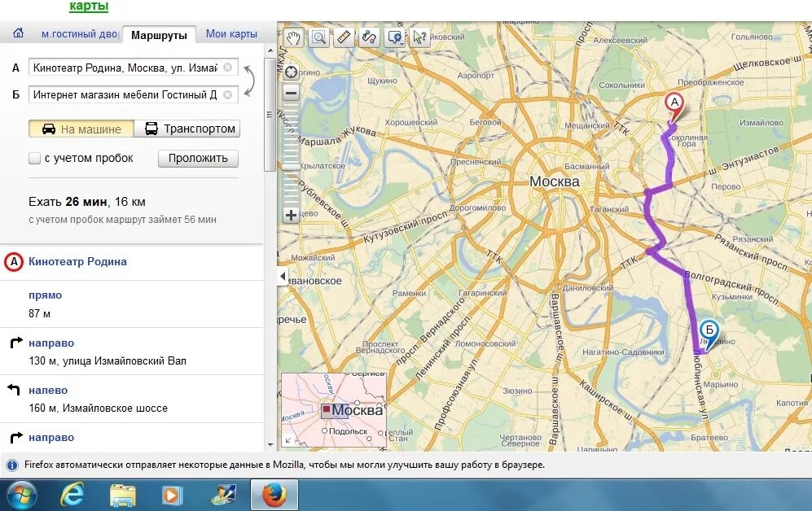Click the 'Проложить' button
812x511 pixels.
[x=199, y=159]
